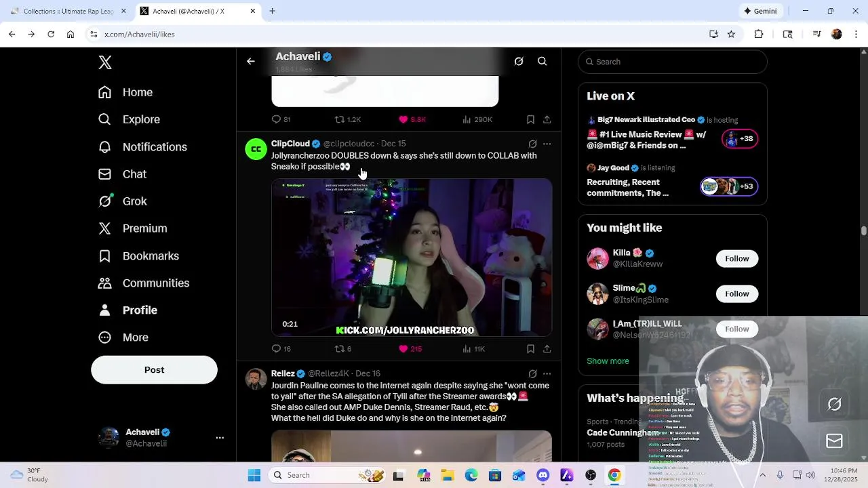The image size is (868, 488).
Task: Search within Achaveli profile header
Action: click(x=542, y=62)
